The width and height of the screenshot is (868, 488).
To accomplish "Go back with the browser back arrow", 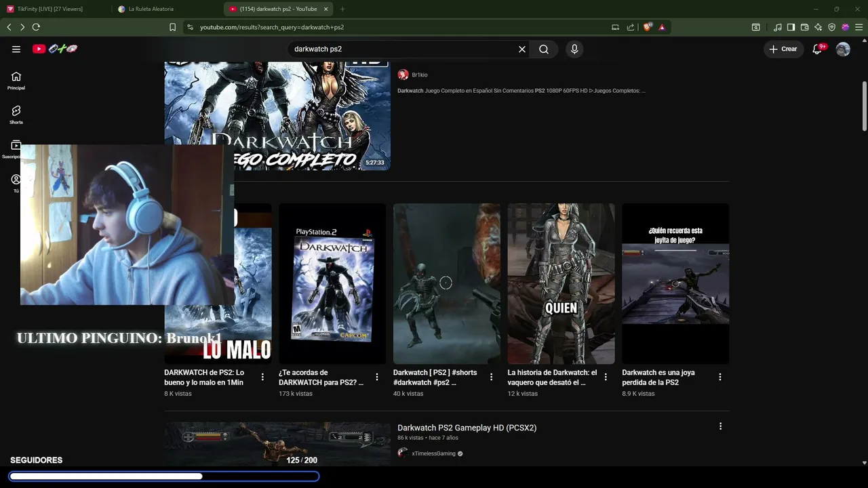I will [9, 27].
